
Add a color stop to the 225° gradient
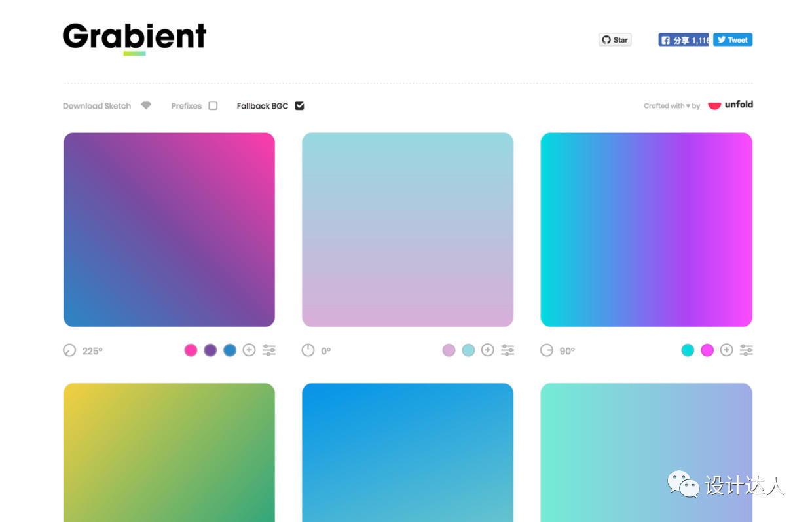coord(249,350)
